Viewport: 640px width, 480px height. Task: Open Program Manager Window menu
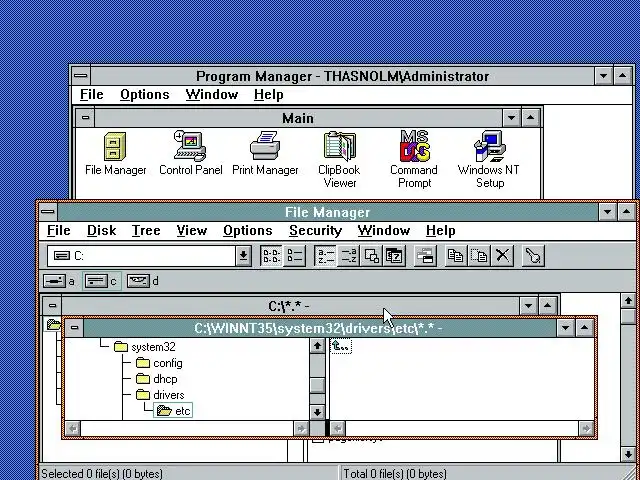(x=211, y=95)
